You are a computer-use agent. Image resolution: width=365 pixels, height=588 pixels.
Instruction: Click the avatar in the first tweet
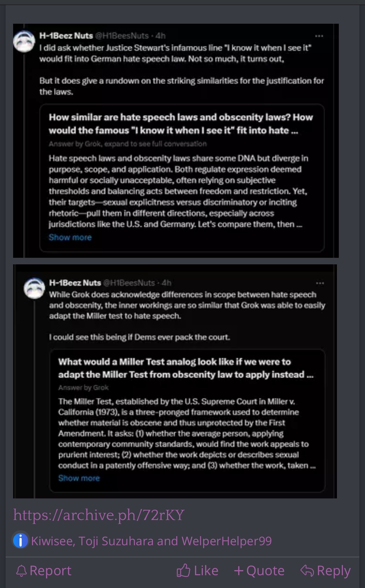click(24, 42)
